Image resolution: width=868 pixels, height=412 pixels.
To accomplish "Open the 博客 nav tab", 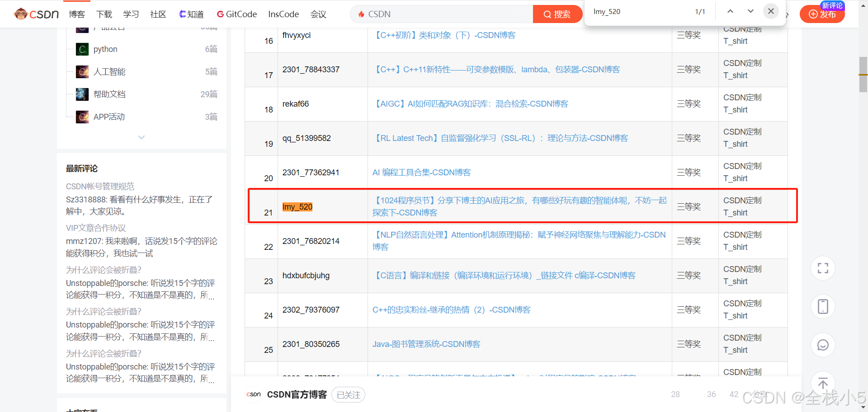I will pyautogui.click(x=77, y=14).
